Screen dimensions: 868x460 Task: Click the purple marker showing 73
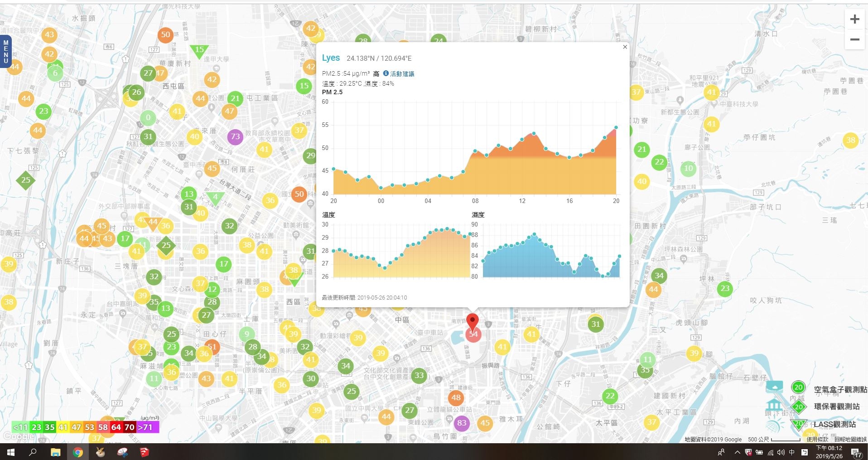point(235,136)
